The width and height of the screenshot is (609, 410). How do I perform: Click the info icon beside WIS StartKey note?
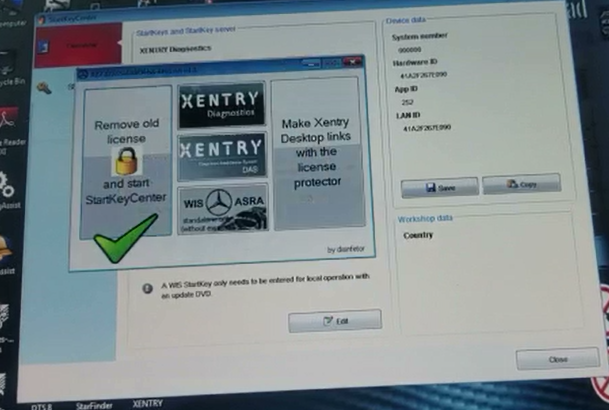coord(148,288)
